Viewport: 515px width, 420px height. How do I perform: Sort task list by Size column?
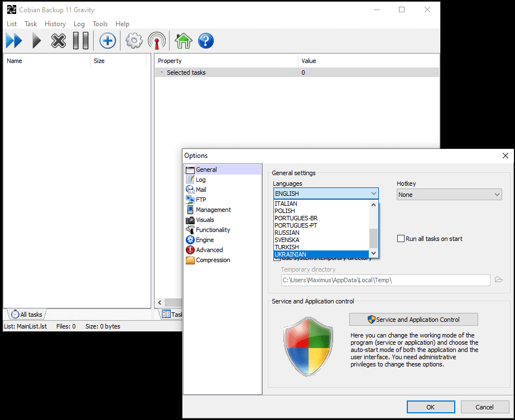coord(119,61)
